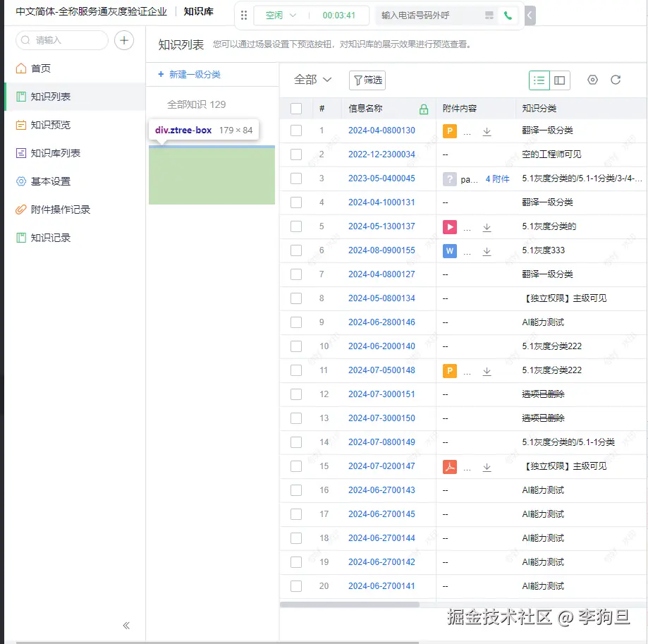Click the lock icon in 信息名称 header
The height and width of the screenshot is (644, 648).
pos(424,109)
